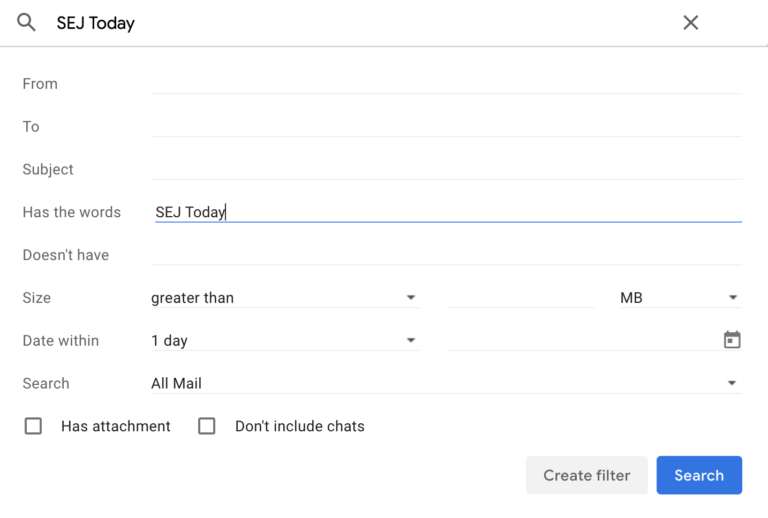Click the top search bar text 'SEJ Today'
Image resolution: width=768 pixels, height=518 pixels.
coord(96,23)
